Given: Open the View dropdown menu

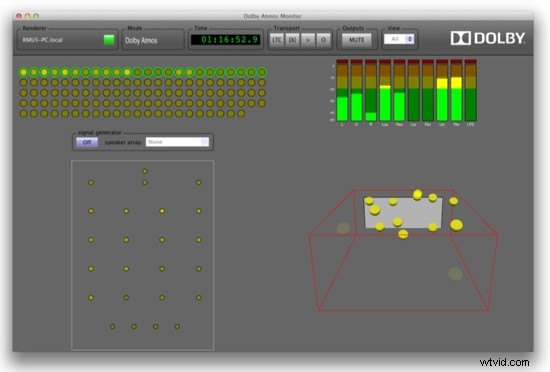Looking at the screenshot, I should (399, 39).
